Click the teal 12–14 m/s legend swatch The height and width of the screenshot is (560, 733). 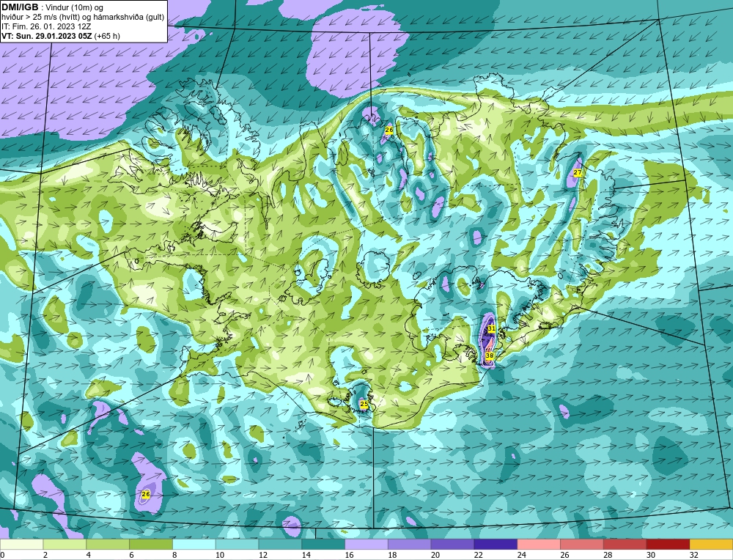(x=280, y=544)
